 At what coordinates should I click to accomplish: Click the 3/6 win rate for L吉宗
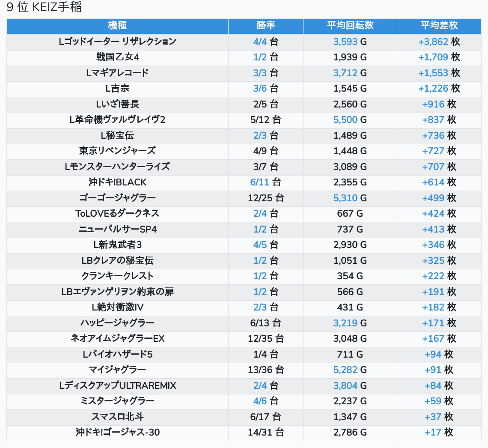[260, 89]
